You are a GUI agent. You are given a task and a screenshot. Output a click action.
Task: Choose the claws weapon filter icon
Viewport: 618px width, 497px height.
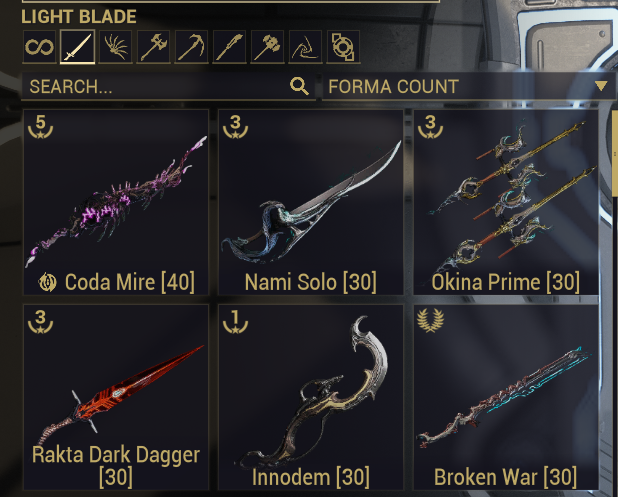(115, 47)
